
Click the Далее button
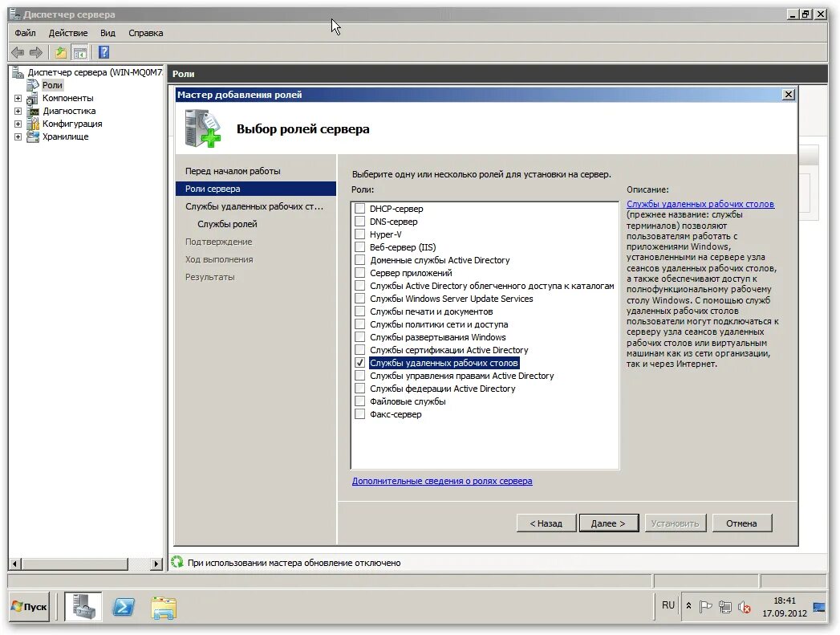609,523
